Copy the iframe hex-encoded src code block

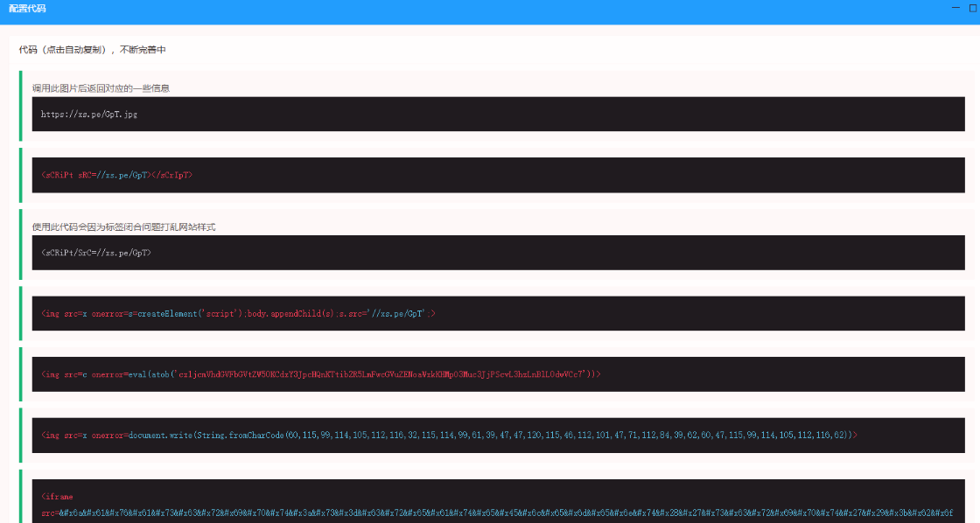(498, 501)
